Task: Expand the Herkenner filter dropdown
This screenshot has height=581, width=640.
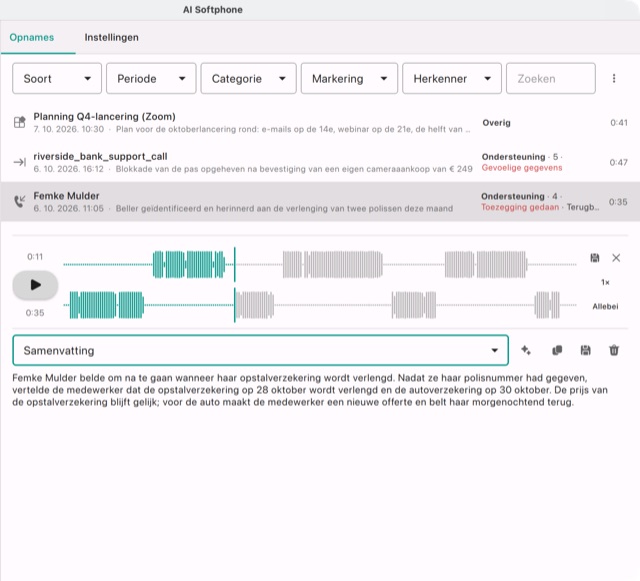Action: (x=452, y=78)
